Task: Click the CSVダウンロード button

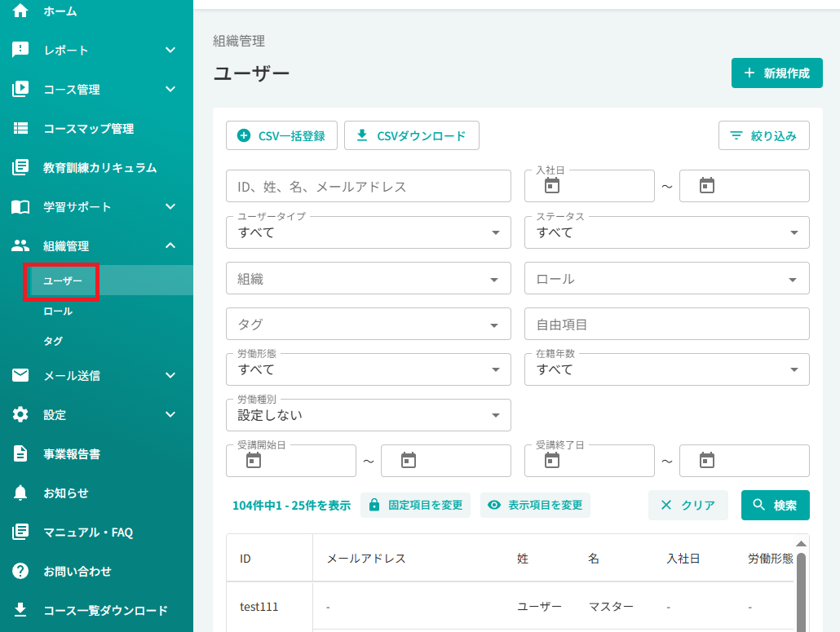Action: (411, 135)
